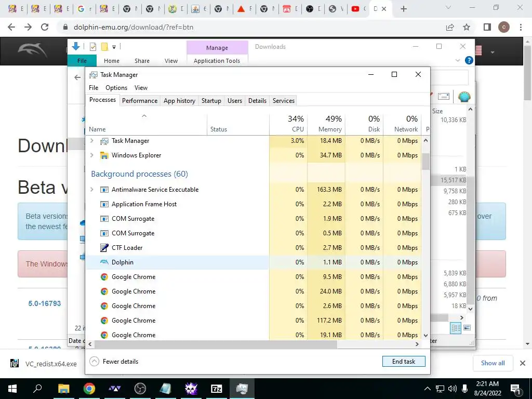The height and width of the screenshot is (399, 532).
Task: Switch to the Performance tab
Action: (140, 101)
